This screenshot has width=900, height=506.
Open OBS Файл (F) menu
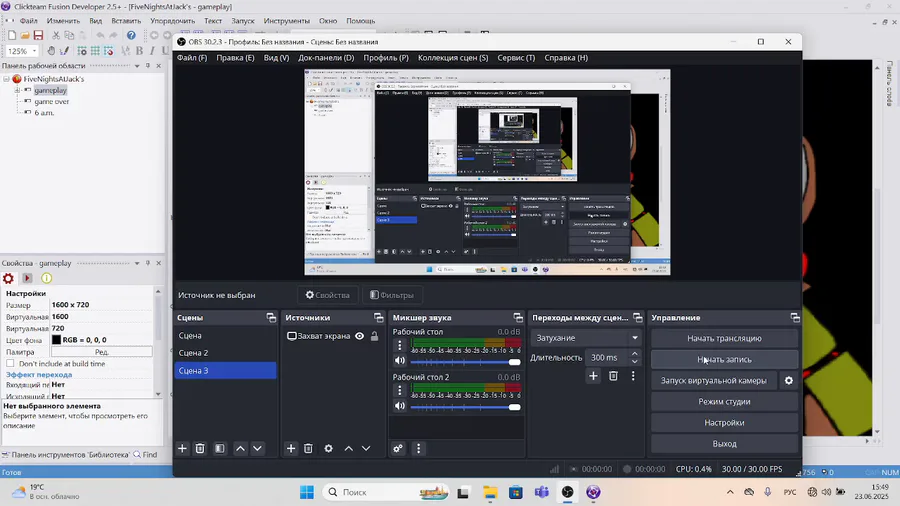point(192,57)
